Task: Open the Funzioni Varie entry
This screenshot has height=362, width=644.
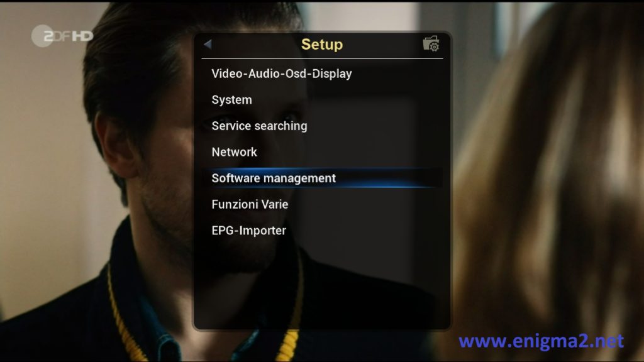Action: 250,204
